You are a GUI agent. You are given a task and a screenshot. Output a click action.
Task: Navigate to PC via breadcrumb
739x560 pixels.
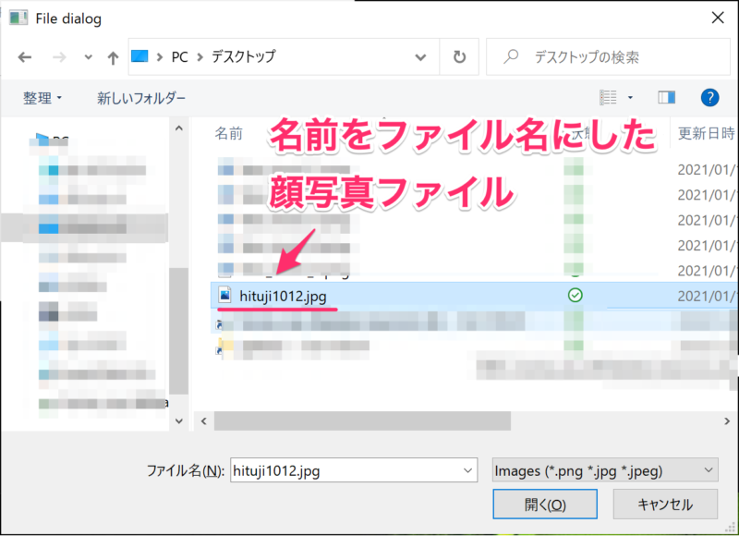tap(179, 56)
